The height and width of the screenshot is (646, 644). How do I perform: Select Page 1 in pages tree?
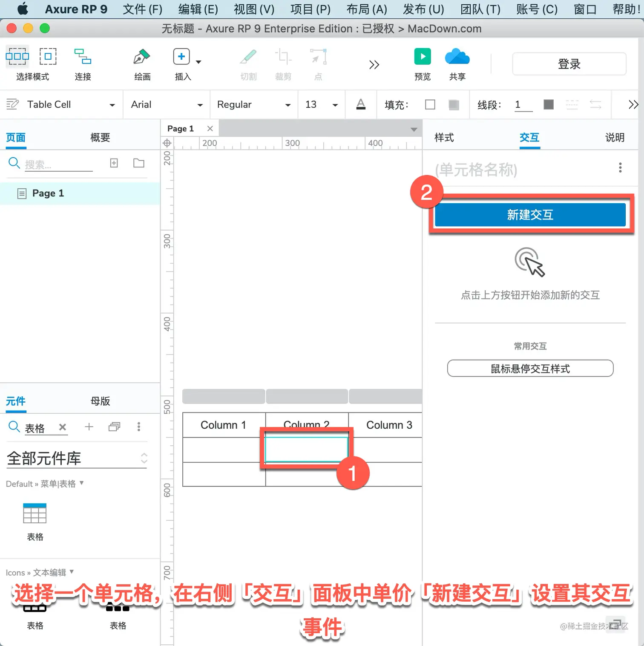coord(80,193)
